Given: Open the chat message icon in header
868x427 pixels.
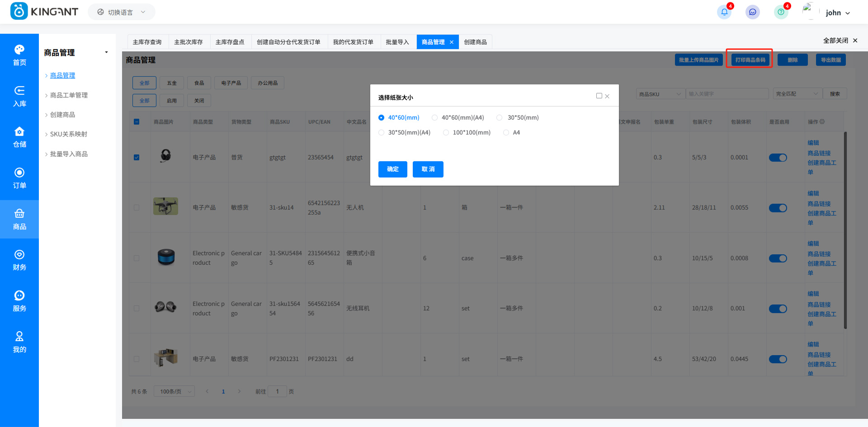Looking at the screenshot, I should point(752,12).
